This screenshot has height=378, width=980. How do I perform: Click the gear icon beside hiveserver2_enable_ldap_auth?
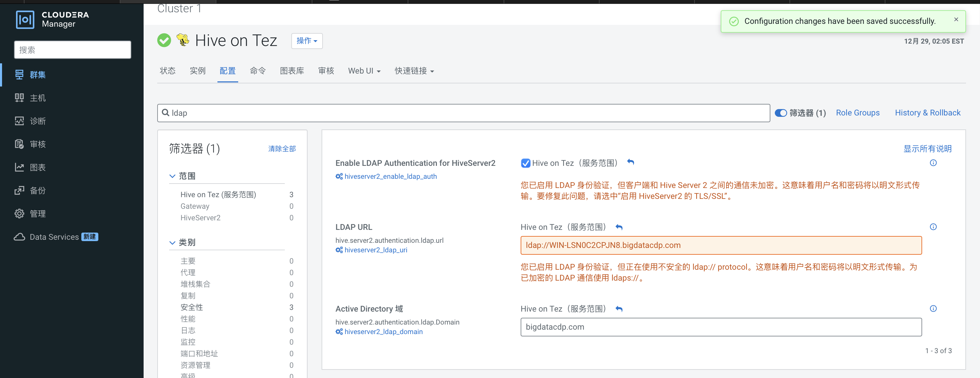point(339,176)
